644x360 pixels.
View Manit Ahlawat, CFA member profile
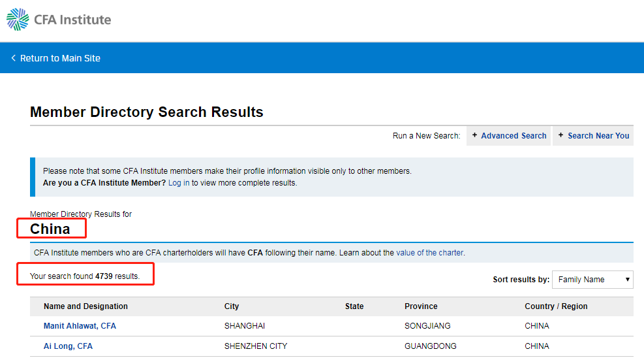click(80, 326)
